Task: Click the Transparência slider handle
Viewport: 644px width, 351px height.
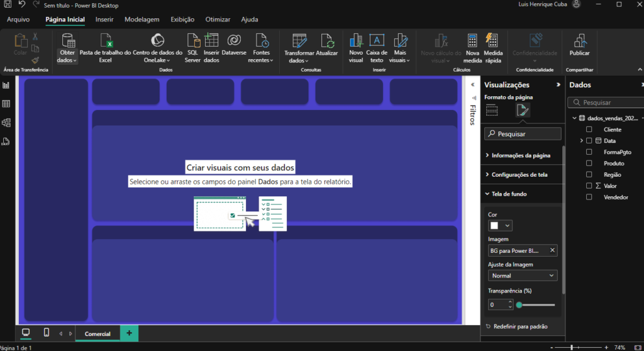Action: point(519,305)
